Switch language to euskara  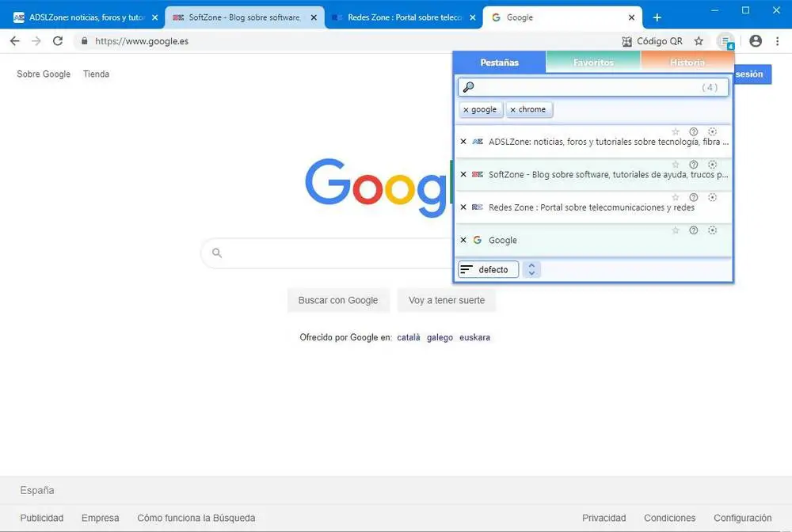pyautogui.click(x=474, y=337)
